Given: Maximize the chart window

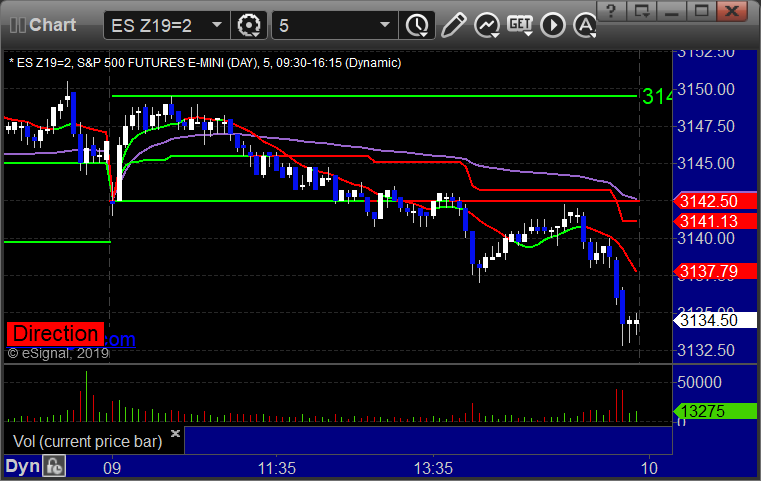Looking at the screenshot, I should pyautogui.click(x=701, y=11).
